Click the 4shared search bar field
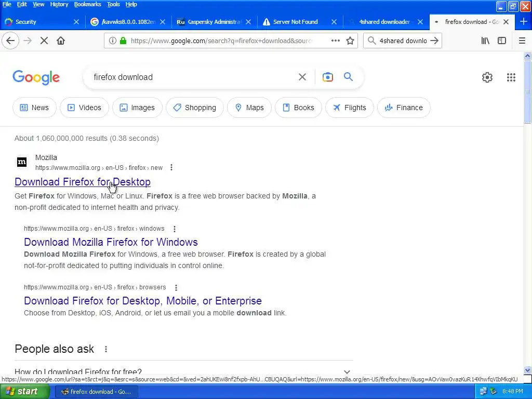This screenshot has width=532, height=399. pyautogui.click(x=403, y=41)
